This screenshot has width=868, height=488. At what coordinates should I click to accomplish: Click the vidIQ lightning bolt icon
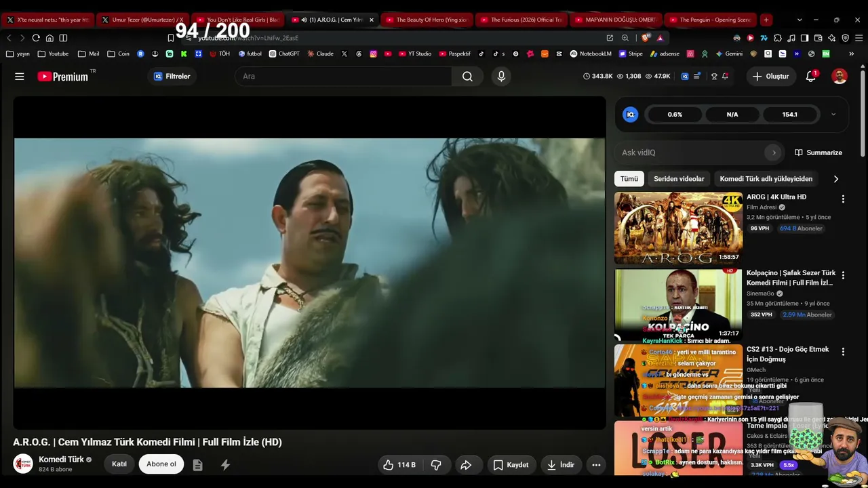[x=225, y=465]
